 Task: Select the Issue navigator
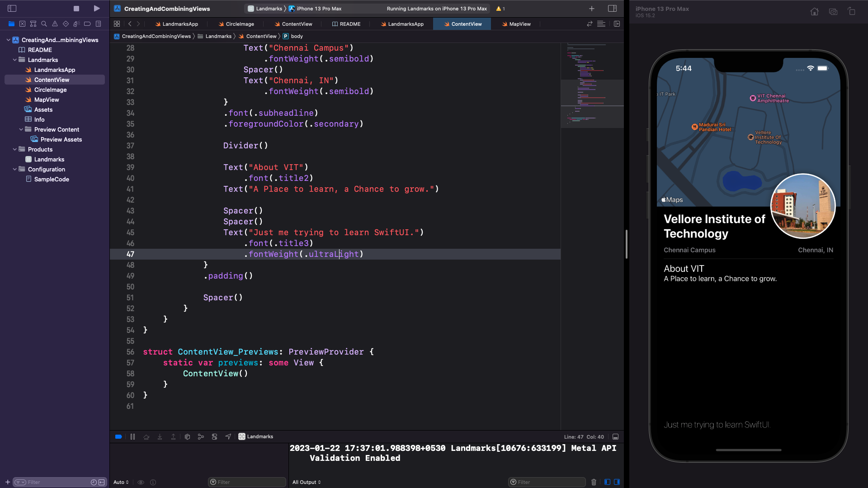(x=54, y=24)
